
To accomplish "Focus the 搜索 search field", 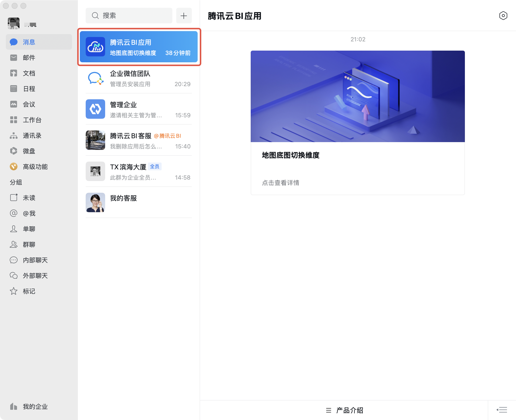I will point(129,16).
